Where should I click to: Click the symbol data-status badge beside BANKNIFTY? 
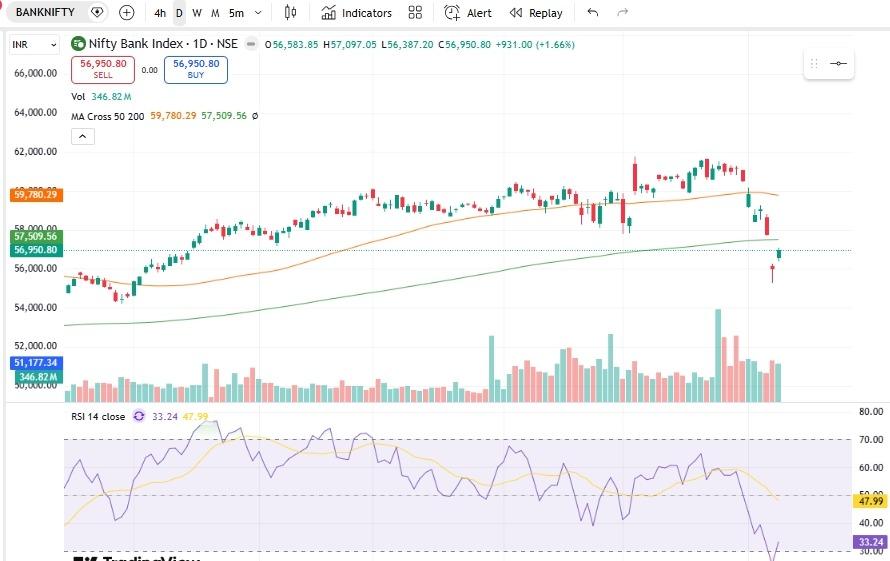coord(97,12)
